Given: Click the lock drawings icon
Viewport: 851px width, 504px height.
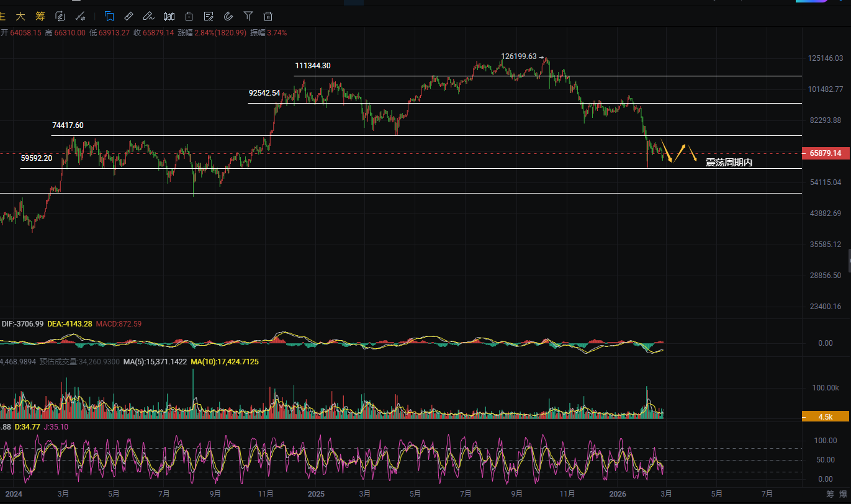Looking at the screenshot, I should 189,16.
